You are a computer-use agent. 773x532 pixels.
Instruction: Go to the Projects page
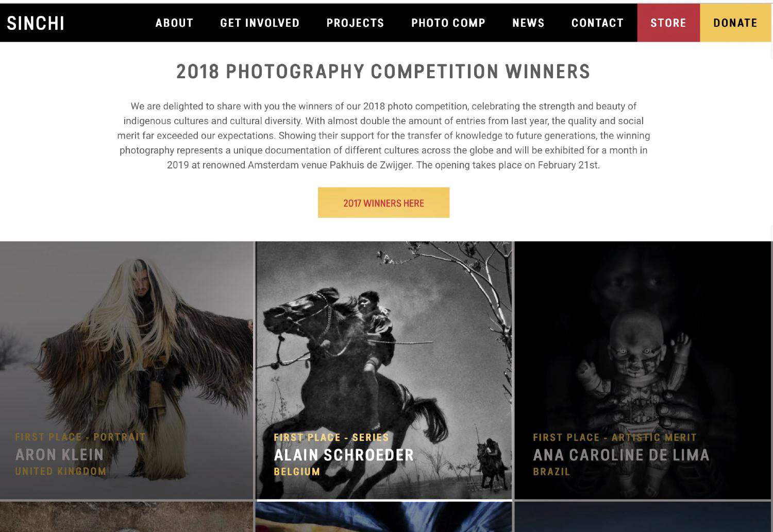355,23
